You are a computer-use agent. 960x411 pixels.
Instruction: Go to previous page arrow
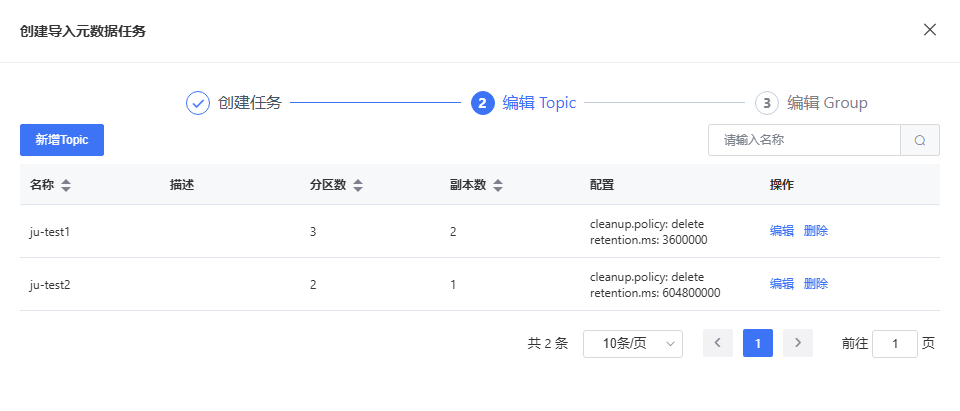(x=718, y=343)
